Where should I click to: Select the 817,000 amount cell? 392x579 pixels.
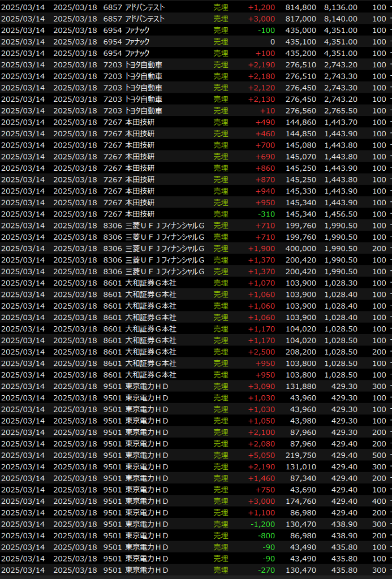click(x=300, y=19)
